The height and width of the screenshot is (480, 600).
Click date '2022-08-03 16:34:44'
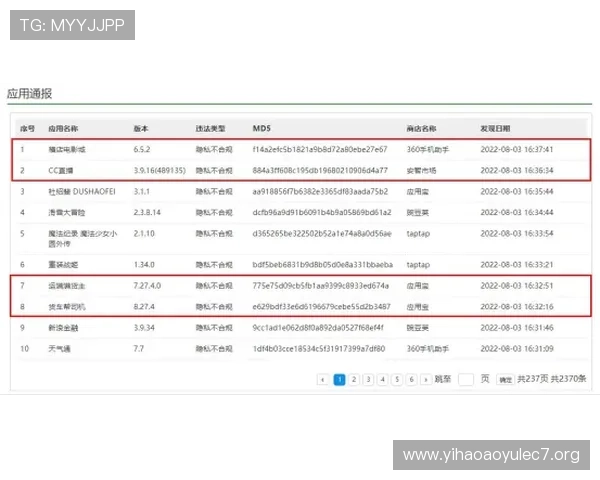tap(517, 212)
